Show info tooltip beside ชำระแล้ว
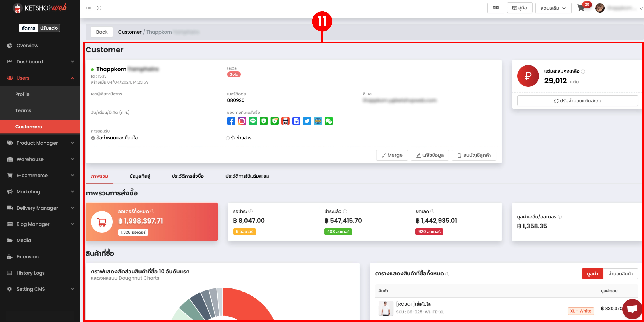This screenshot has width=644, height=322. pos(345,211)
